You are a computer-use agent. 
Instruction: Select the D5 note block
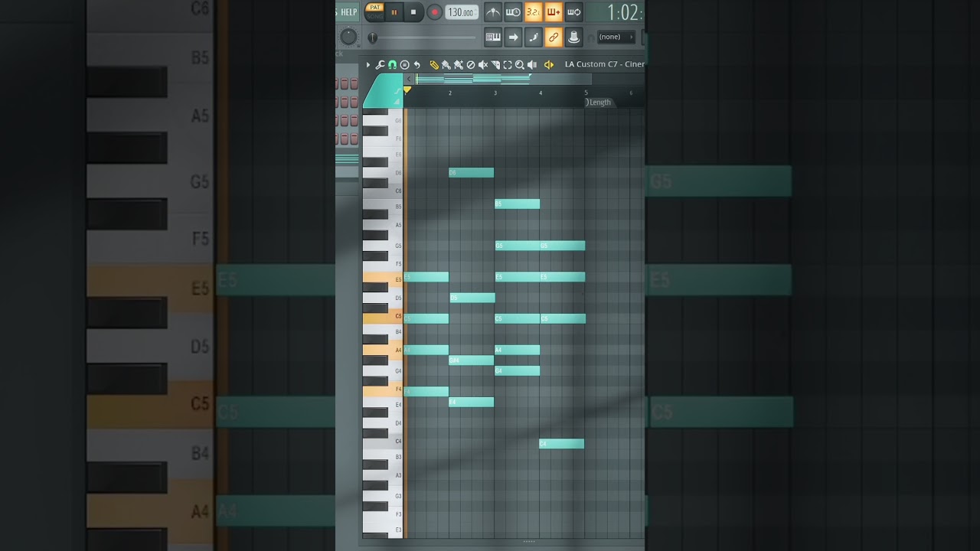(x=472, y=298)
